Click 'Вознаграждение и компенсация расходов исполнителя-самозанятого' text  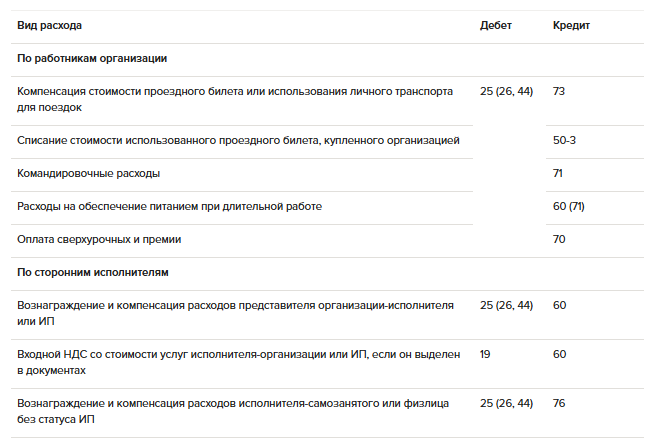(x=233, y=411)
